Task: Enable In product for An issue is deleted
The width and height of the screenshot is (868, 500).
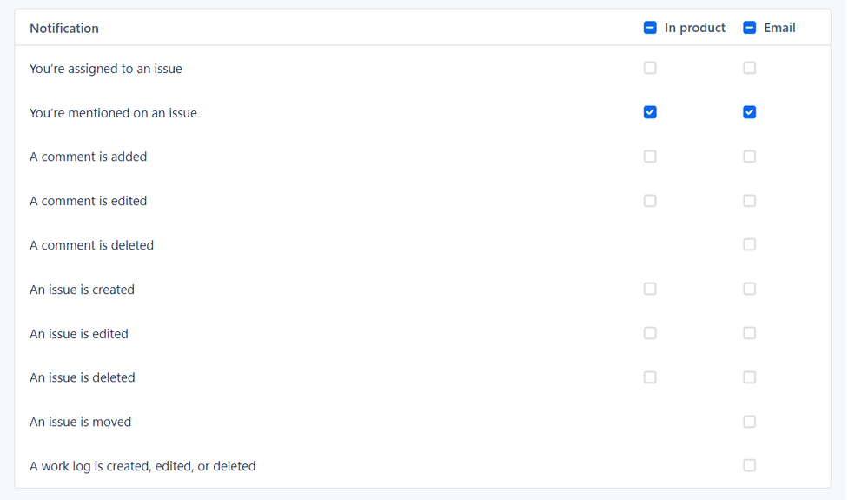Action: [650, 377]
